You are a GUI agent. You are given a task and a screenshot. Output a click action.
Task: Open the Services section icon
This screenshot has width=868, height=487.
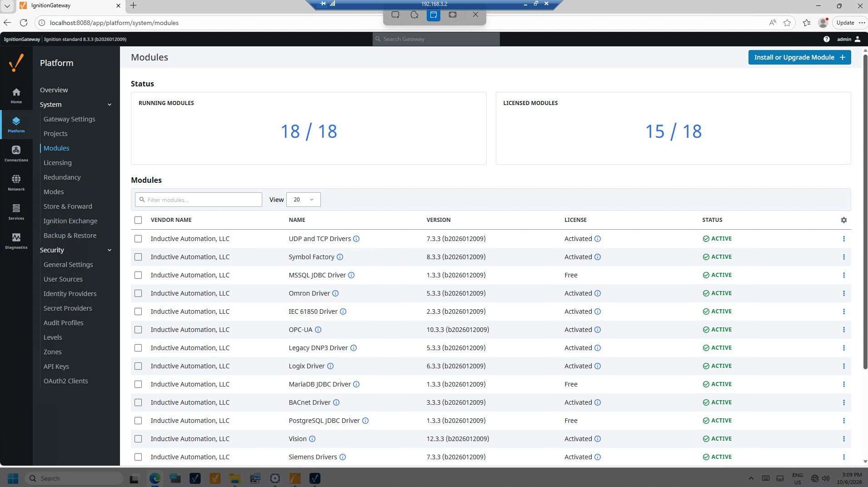tap(16, 212)
